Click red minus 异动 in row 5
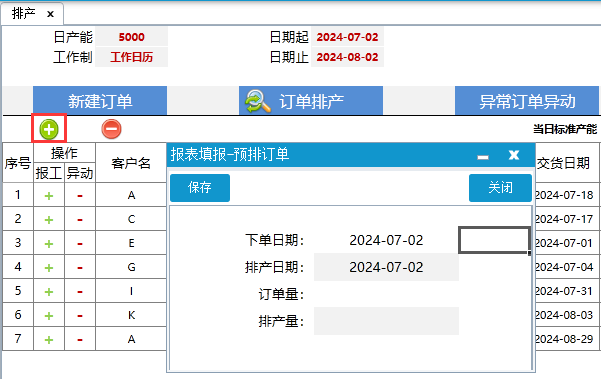This screenshot has height=379, width=601. click(80, 292)
